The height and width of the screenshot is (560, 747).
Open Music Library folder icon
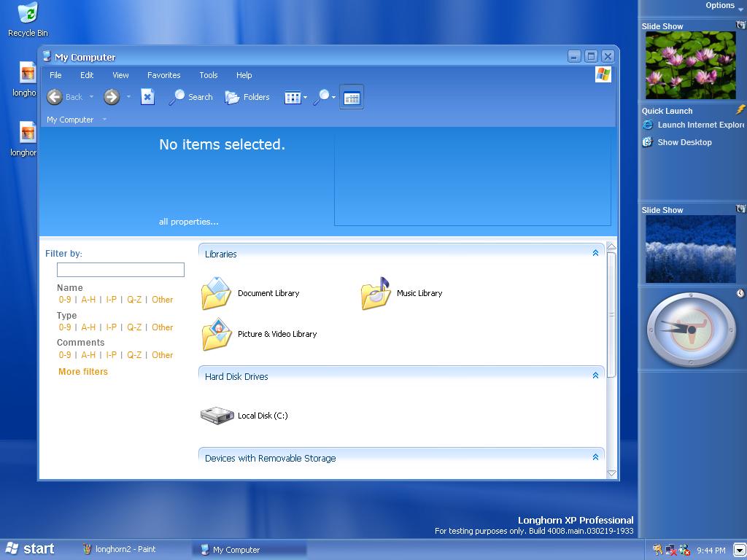pos(376,293)
